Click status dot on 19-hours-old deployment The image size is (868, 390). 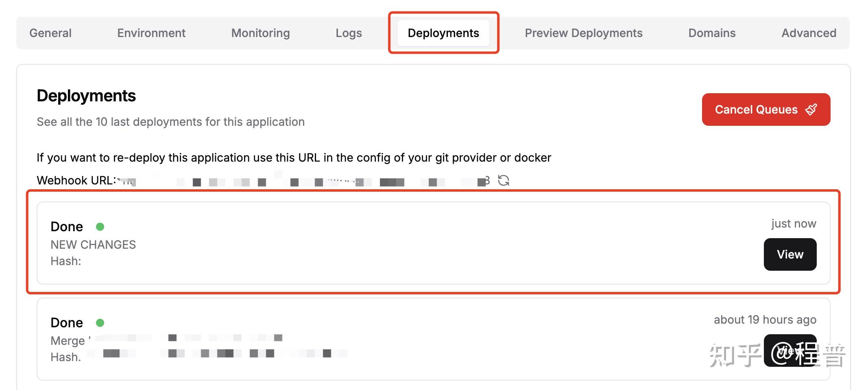point(100,322)
